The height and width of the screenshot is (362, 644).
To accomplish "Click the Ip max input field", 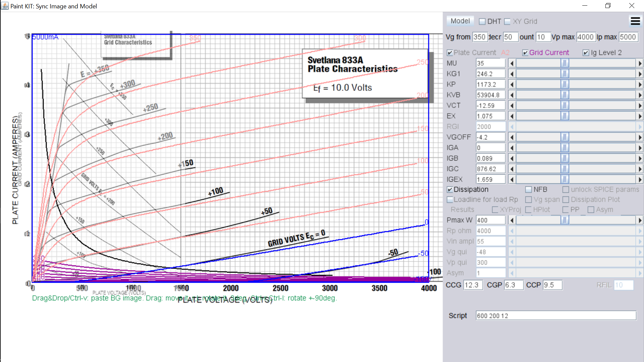I will tap(628, 37).
